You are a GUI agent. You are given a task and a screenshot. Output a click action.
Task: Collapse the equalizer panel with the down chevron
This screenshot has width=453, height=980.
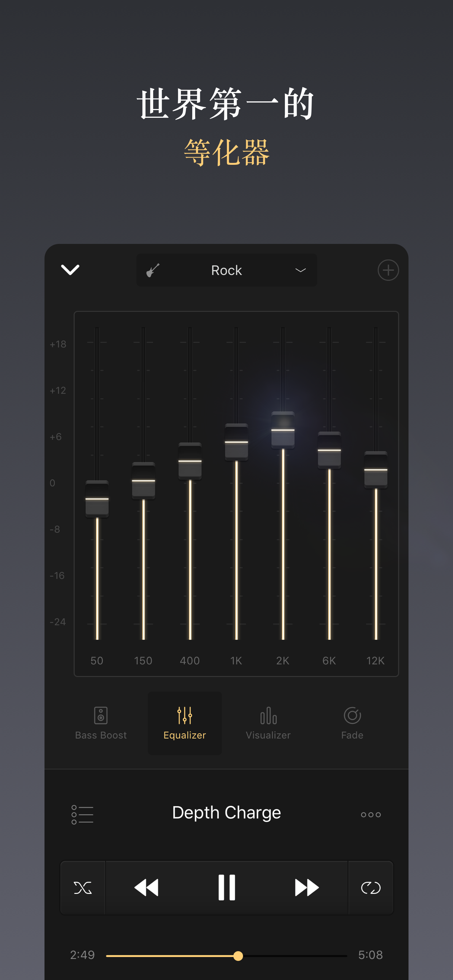(70, 270)
